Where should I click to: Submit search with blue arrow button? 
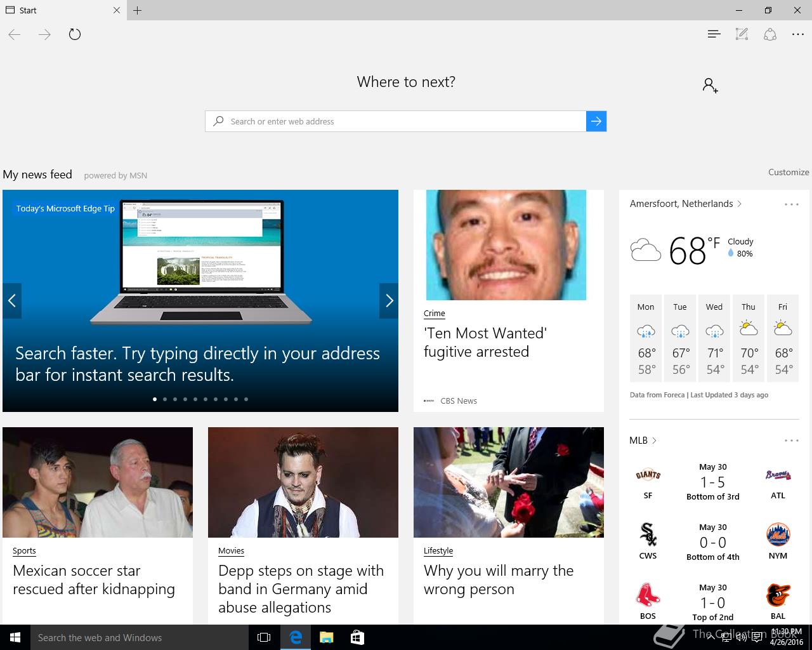(596, 121)
